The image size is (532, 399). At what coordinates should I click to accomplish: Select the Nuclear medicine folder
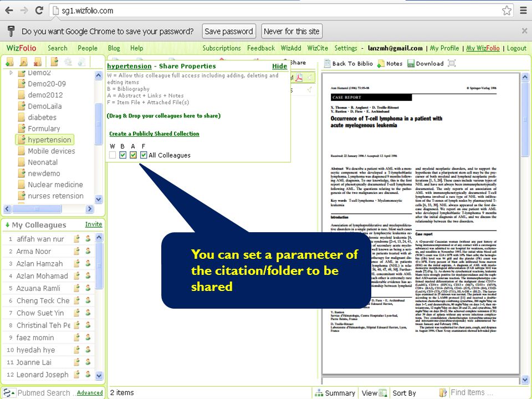click(x=55, y=185)
